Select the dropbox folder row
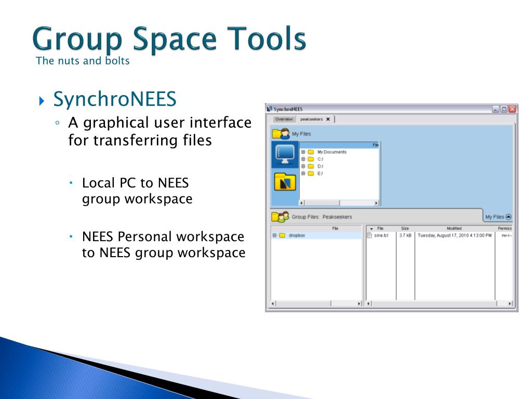 click(316, 235)
